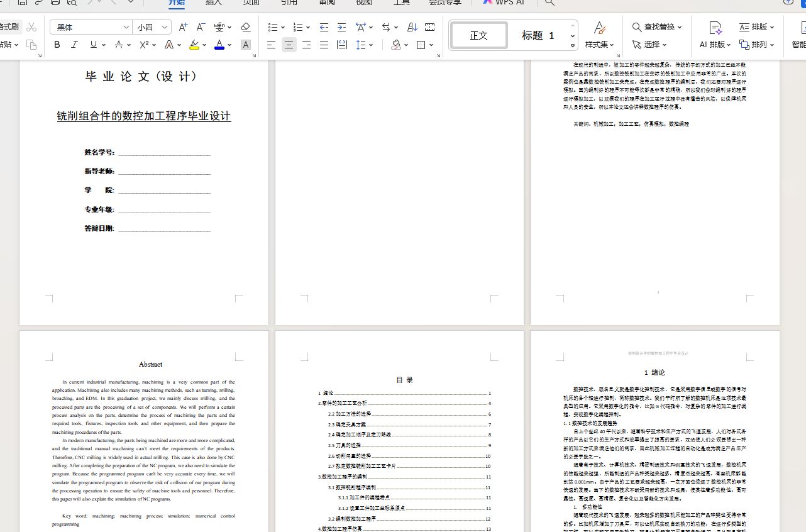
Task: Expand underline style dropdown arrow
Action: 104,45
